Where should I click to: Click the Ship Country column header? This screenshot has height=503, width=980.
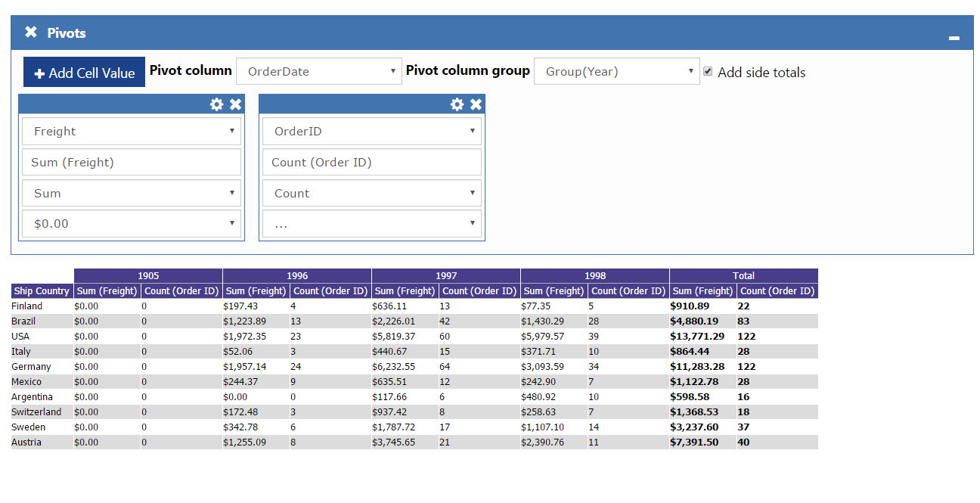(x=42, y=290)
